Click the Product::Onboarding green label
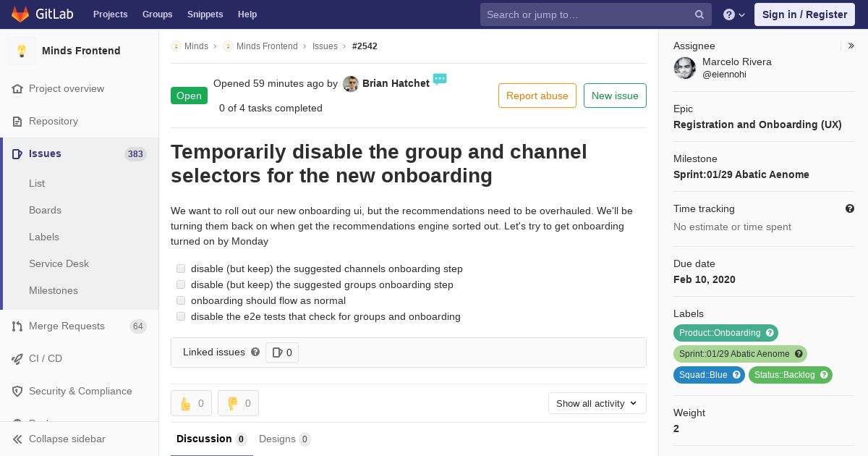Screen dimensions: 868x456 [x=720, y=333]
